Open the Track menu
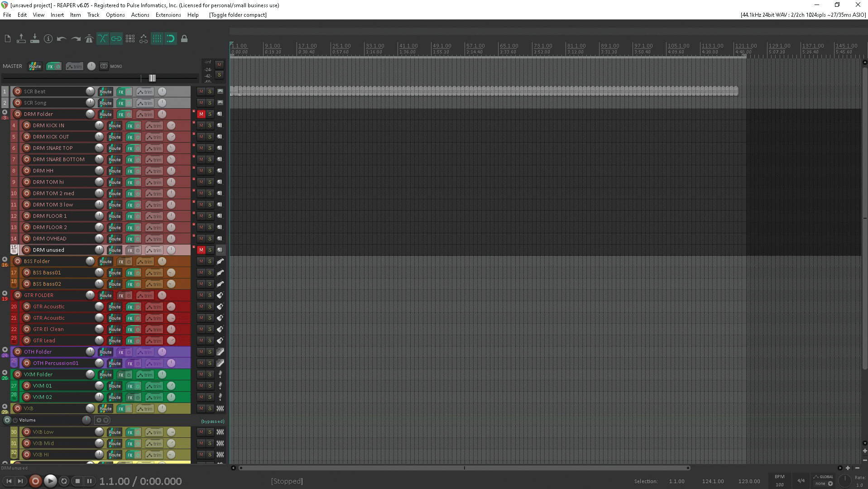Viewport: 868px width, 489px height. (93, 14)
